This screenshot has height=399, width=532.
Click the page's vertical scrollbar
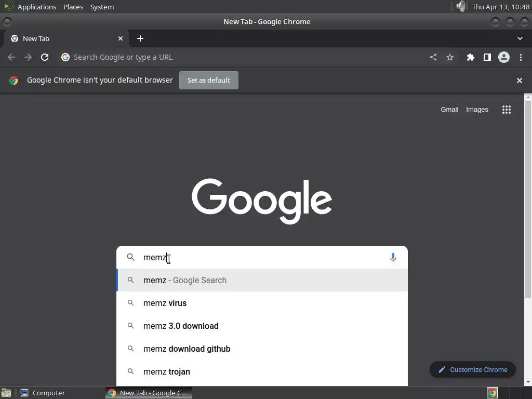[528, 200]
